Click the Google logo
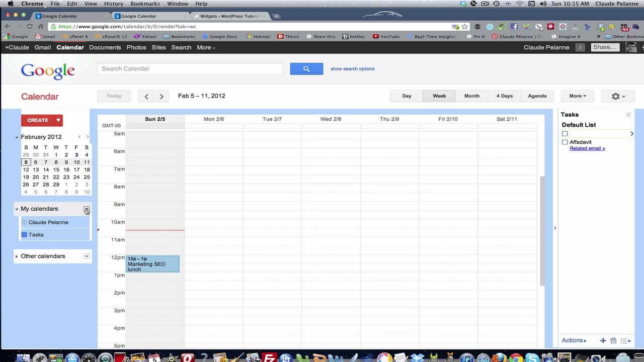 tap(48, 71)
